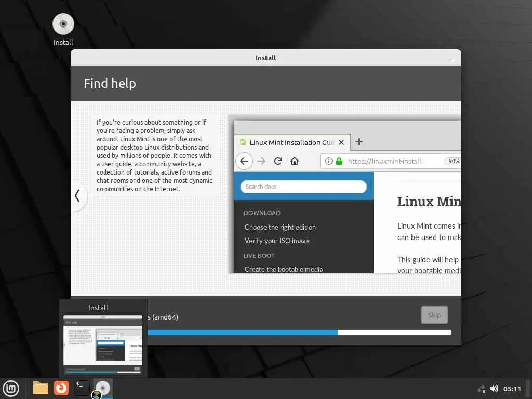
Task: Click the (amd64) status text
Action: point(165,317)
